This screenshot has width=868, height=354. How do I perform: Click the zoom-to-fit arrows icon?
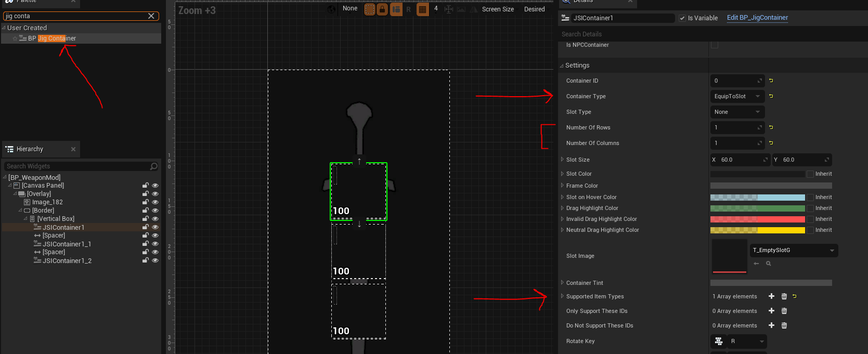pyautogui.click(x=449, y=9)
